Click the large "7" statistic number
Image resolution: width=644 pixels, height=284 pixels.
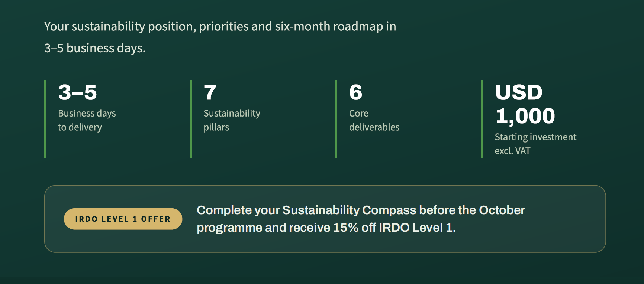click(210, 92)
